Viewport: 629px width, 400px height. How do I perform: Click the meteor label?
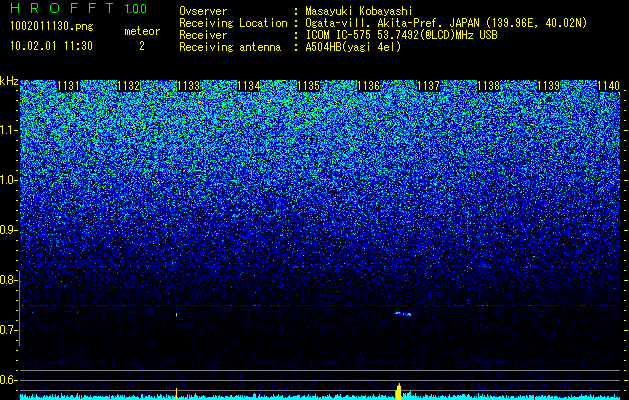[142, 31]
